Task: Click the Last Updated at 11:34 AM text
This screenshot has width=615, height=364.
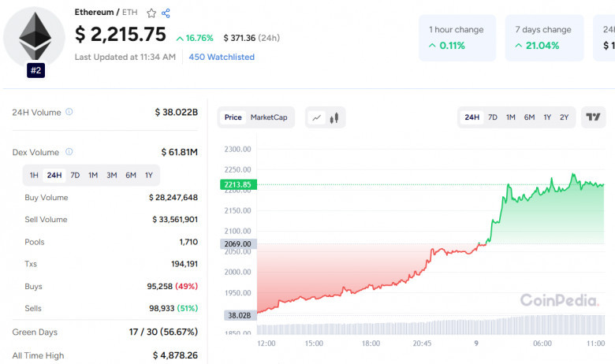Action: (x=125, y=57)
